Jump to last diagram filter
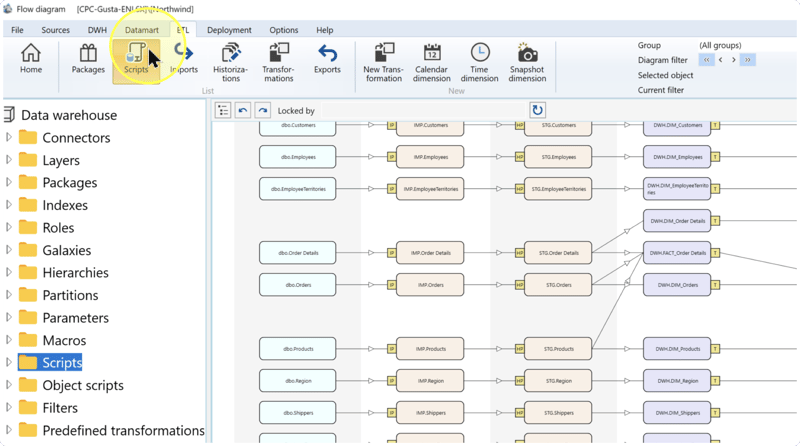This screenshot has height=446, width=800. coord(747,60)
